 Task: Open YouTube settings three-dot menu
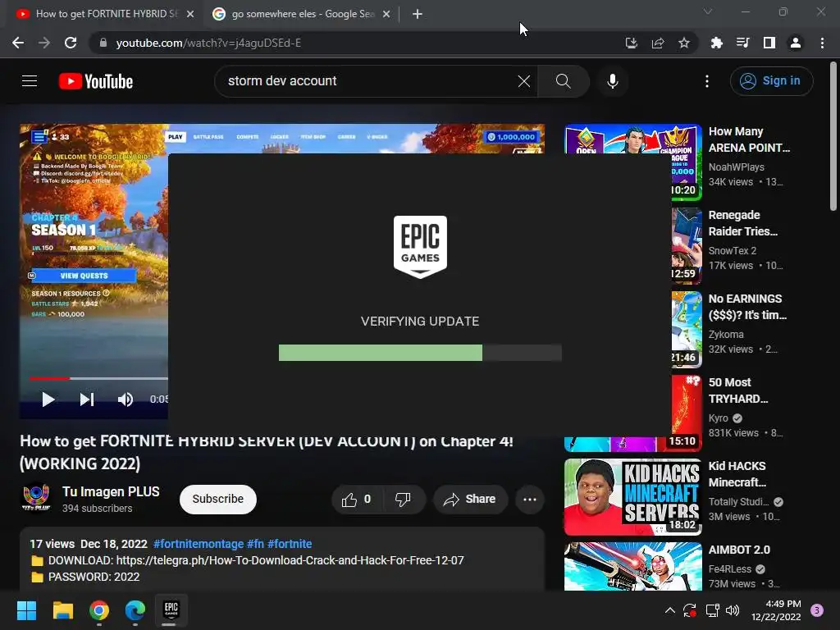pyautogui.click(x=707, y=81)
